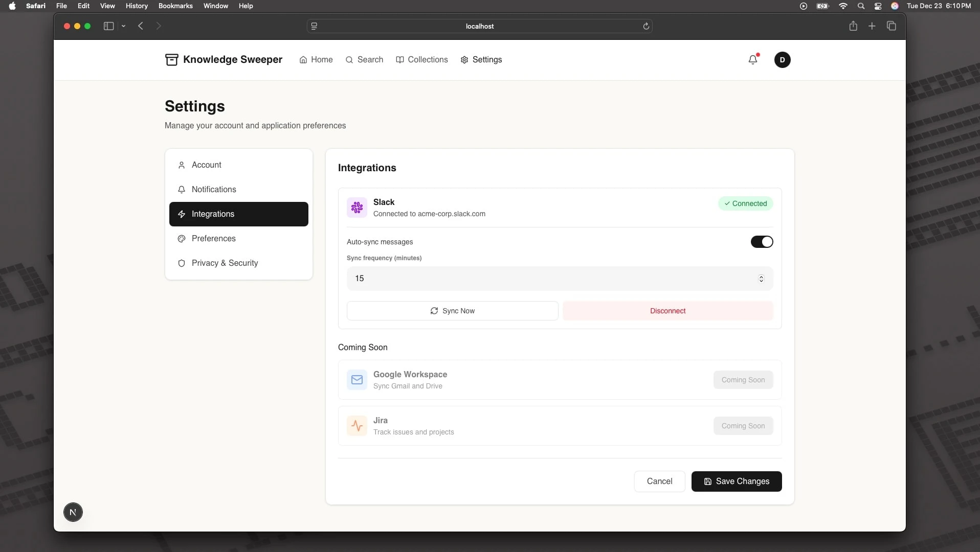Screen dimensions: 980x552
Task: Toggle Auto-sync messages switch off
Action: (x=762, y=242)
